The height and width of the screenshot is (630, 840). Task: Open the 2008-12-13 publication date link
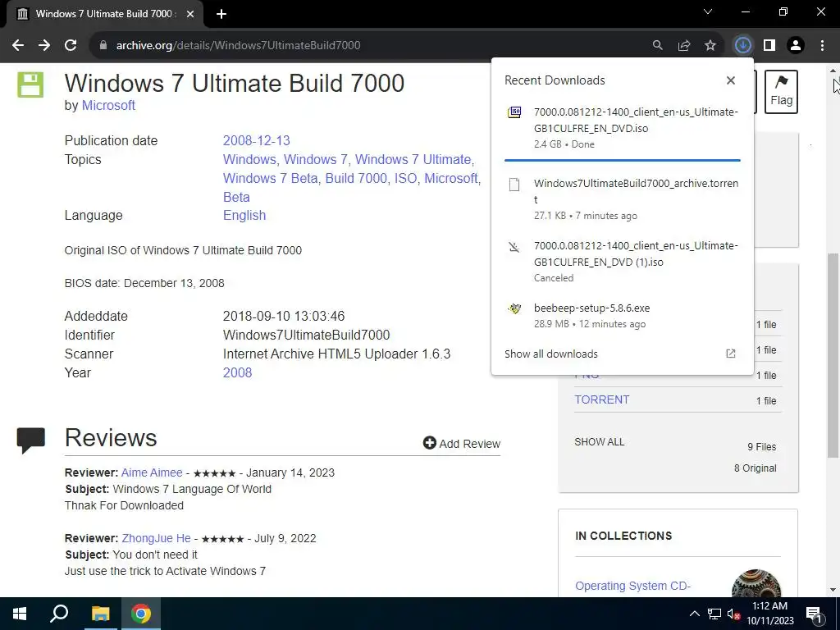click(256, 141)
